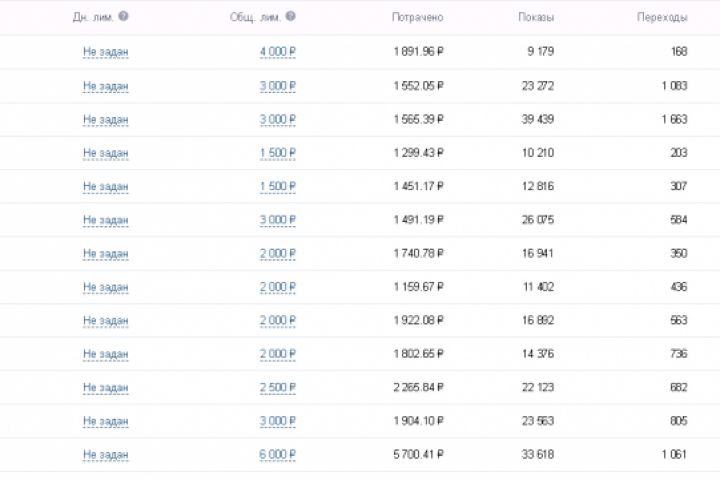This screenshot has height=480, width=720.
Task: Edit total limit in the 1 552.05 ₽ row
Action: 277,86
